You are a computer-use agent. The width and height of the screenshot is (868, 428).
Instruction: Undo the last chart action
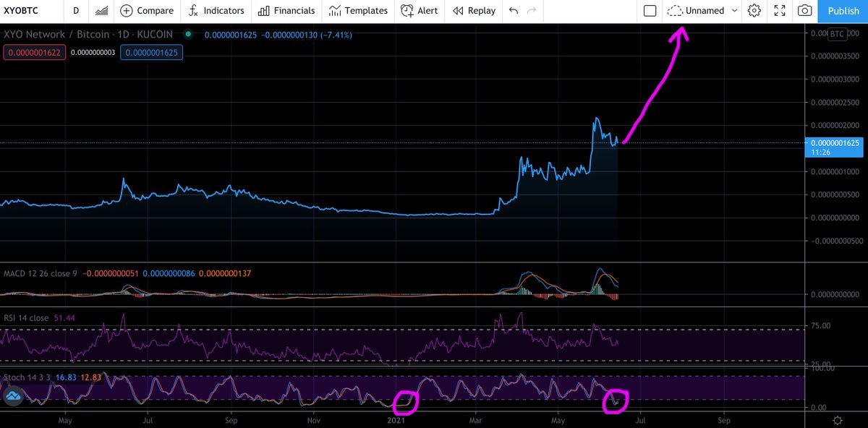514,11
